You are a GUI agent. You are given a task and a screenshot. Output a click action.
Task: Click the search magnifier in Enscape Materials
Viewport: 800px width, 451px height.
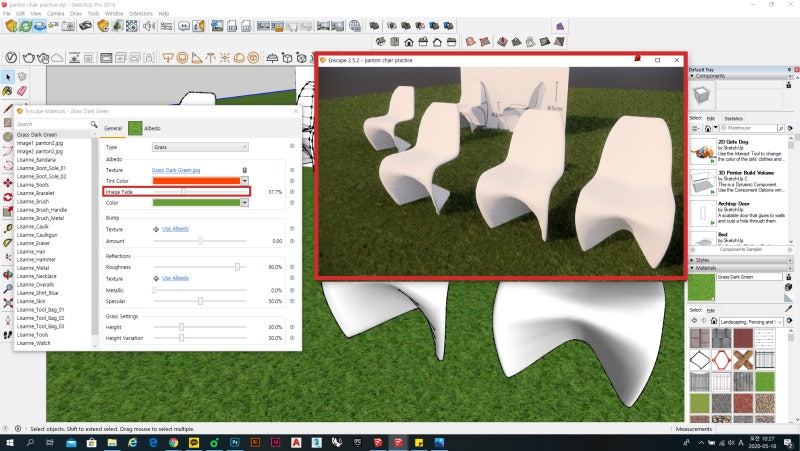[x=94, y=124]
